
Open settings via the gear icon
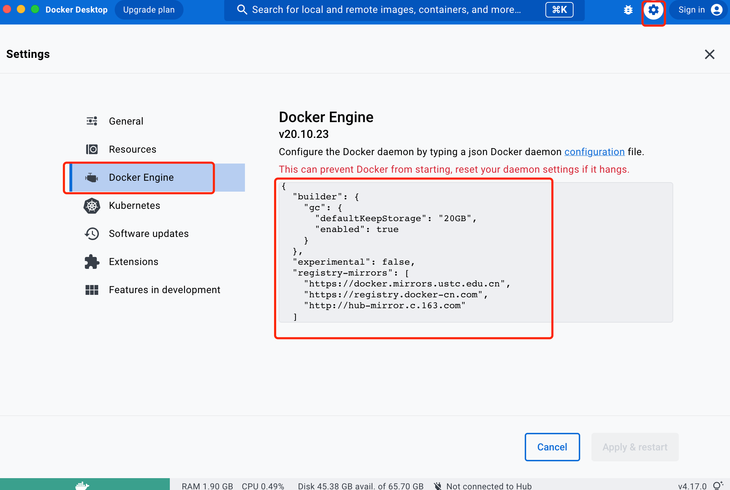coord(653,10)
